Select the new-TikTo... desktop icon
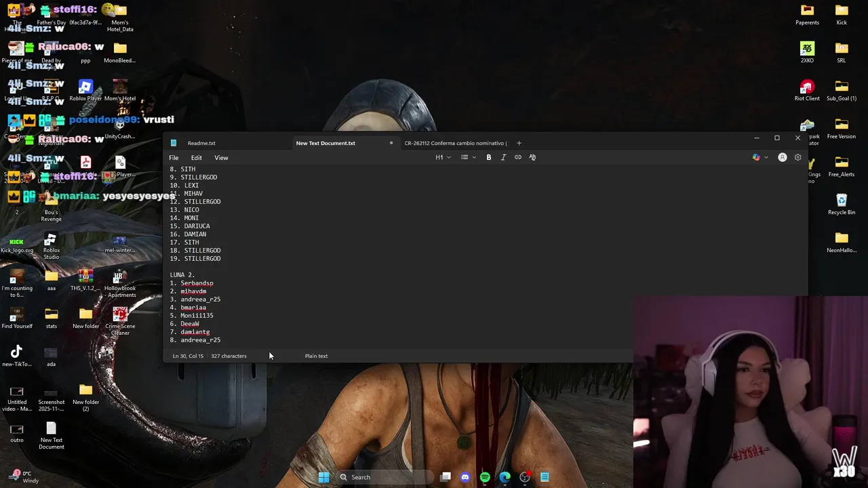The height and width of the screenshot is (488, 868). point(17,356)
